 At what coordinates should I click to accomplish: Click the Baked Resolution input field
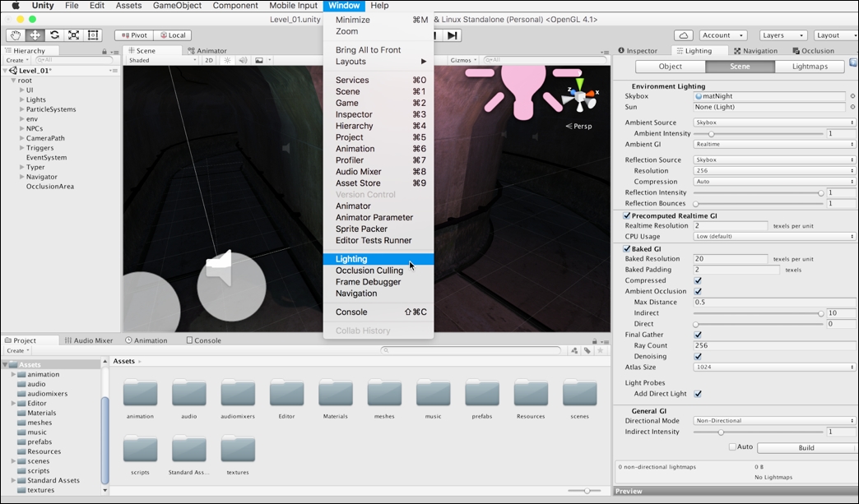pyautogui.click(x=731, y=259)
